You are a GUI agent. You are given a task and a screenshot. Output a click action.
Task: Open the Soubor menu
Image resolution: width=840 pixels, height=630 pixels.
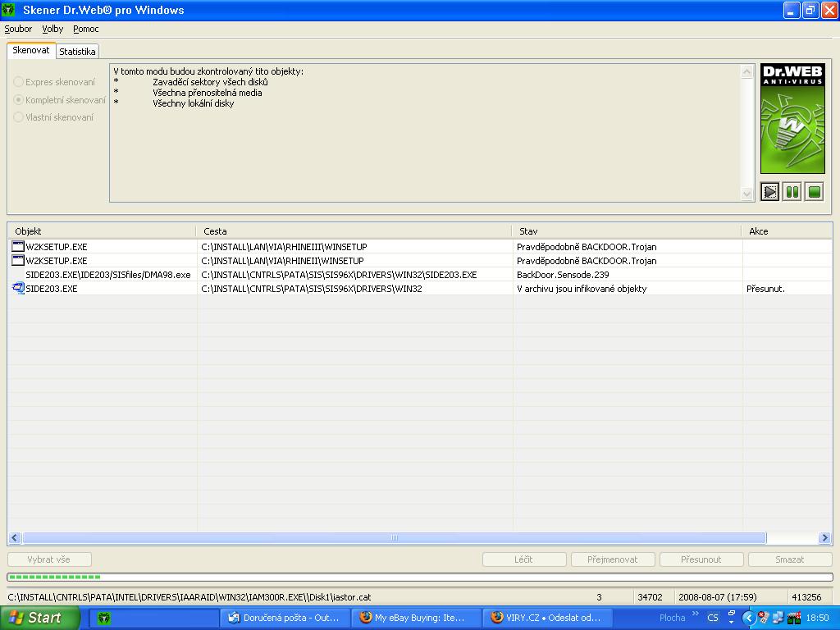tap(18, 29)
